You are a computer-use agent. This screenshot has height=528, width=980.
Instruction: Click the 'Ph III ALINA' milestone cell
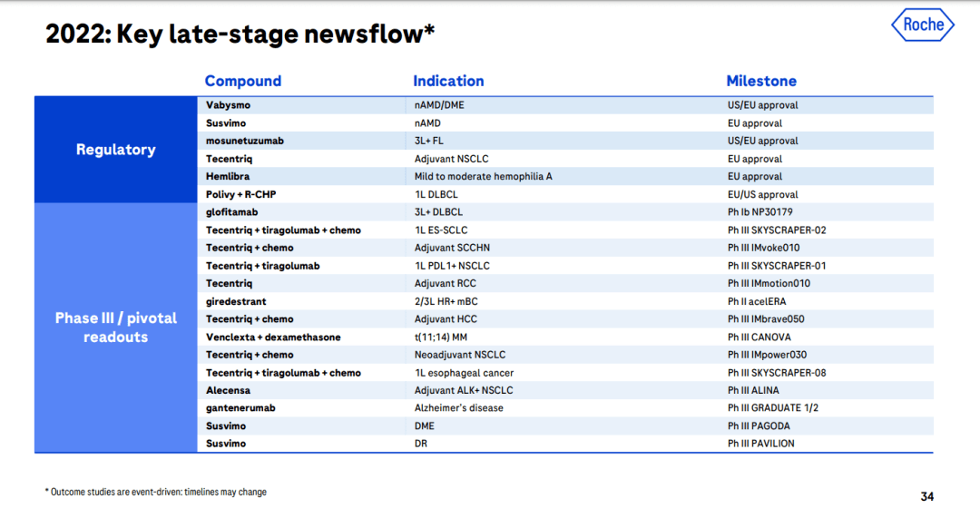point(753,390)
